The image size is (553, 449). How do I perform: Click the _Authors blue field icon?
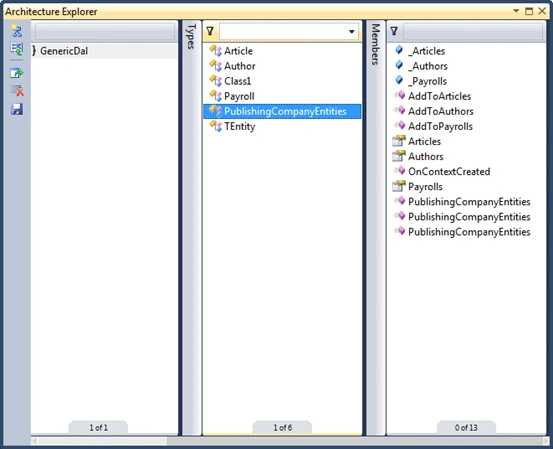[399, 65]
